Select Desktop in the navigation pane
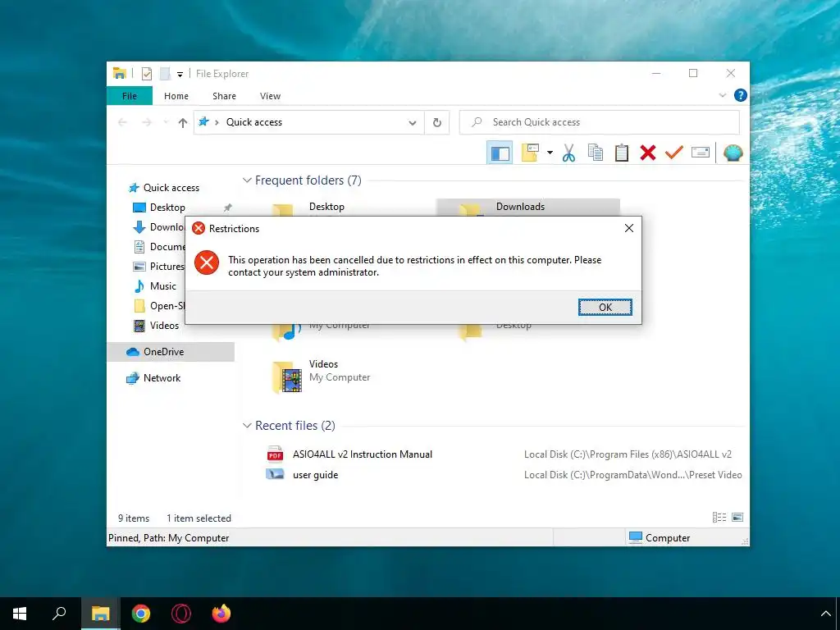This screenshot has height=630, width=840. (167, 208)
